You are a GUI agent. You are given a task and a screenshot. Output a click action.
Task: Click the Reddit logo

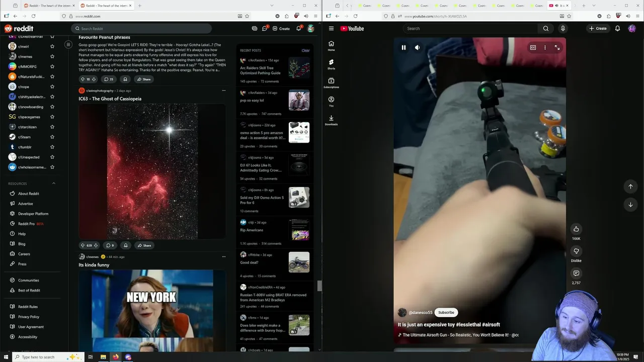pos(19,29)
